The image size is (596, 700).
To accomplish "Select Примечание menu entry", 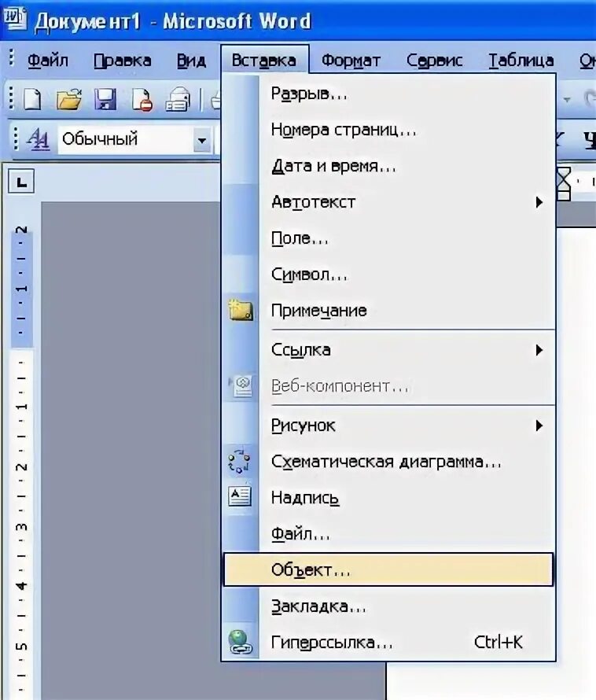I will [x=389, y=310].
